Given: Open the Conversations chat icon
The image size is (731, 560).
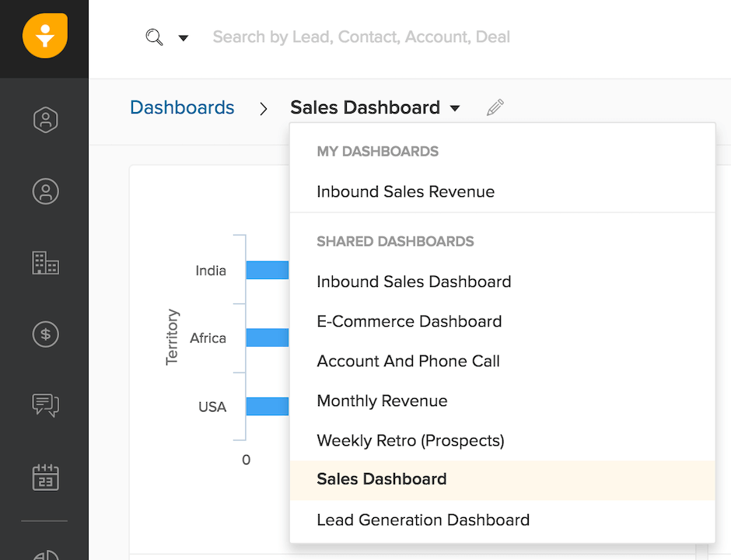Looking at the screenshot, I should pos(45,405).
